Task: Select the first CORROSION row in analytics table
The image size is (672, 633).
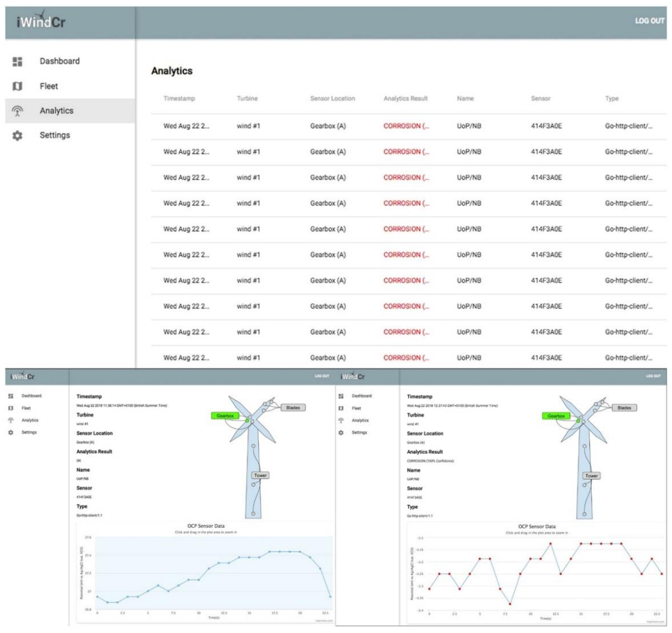Action: [x=406, y=126]
